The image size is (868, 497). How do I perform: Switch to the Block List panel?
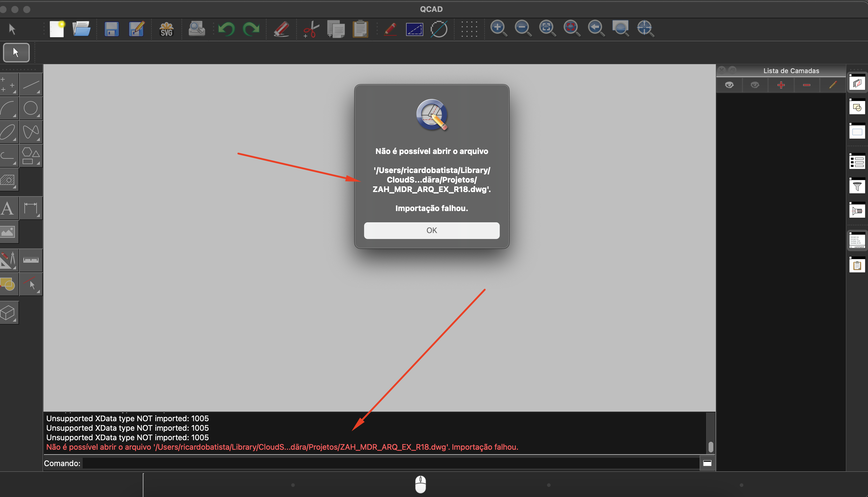857,106
